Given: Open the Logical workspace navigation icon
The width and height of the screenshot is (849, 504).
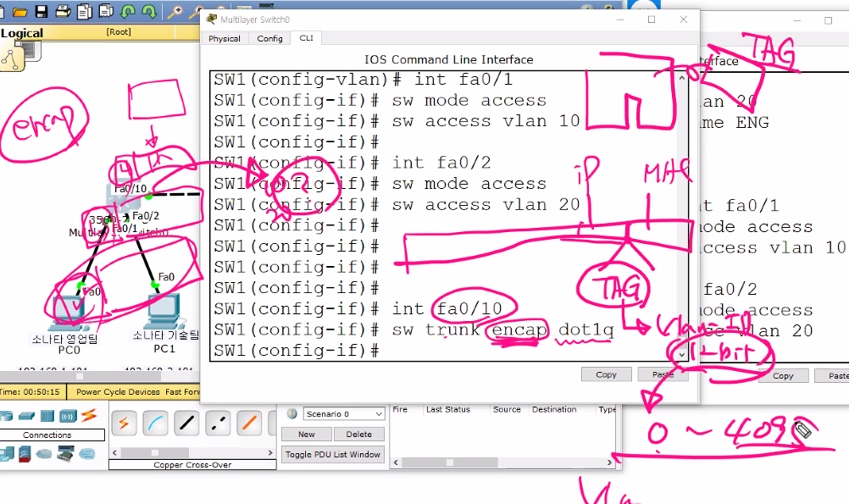Looking at the screenshot, I should point(12,58).
